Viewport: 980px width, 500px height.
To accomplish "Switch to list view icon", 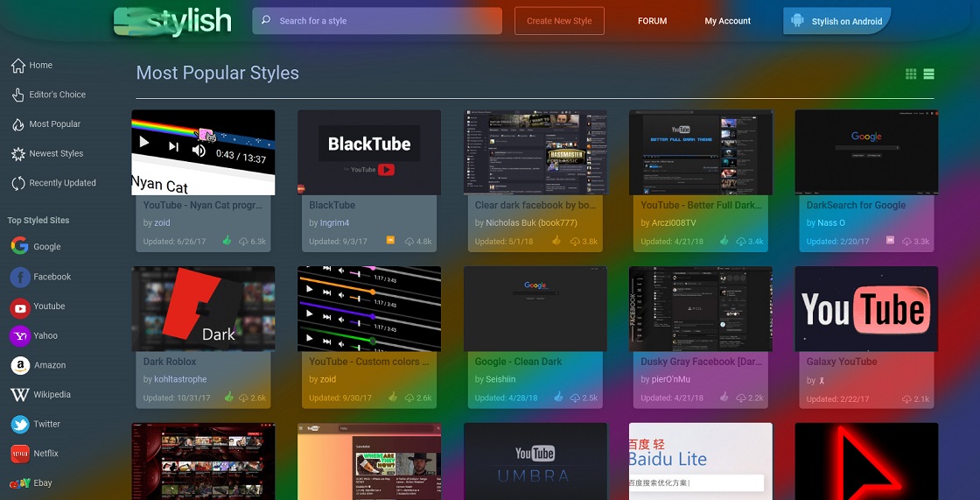I will click(928, 74).
